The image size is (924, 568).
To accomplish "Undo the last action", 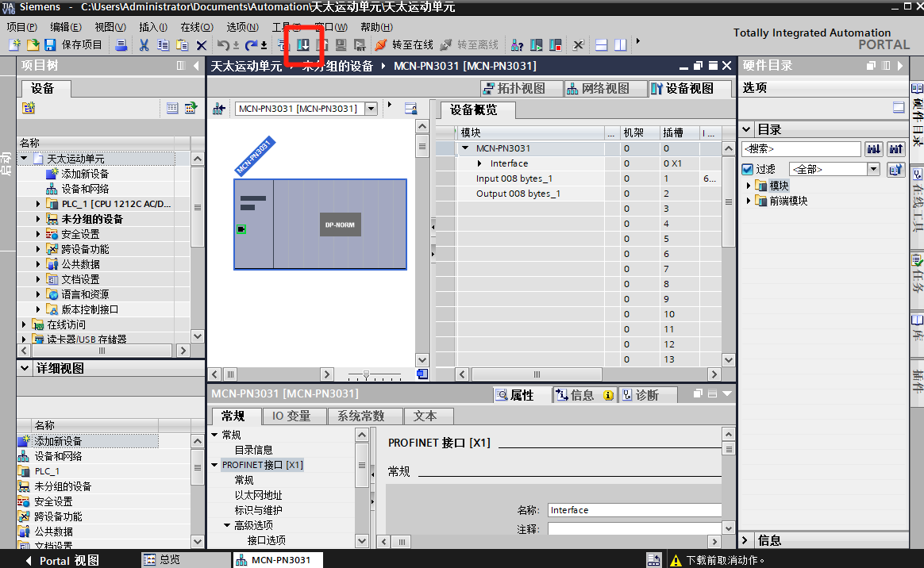I will (x=223, y=44).
